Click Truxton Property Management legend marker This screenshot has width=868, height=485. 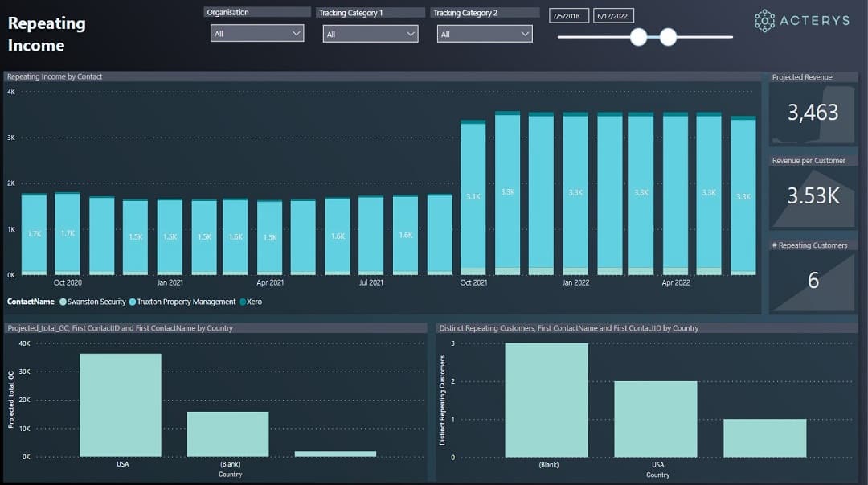133,302
